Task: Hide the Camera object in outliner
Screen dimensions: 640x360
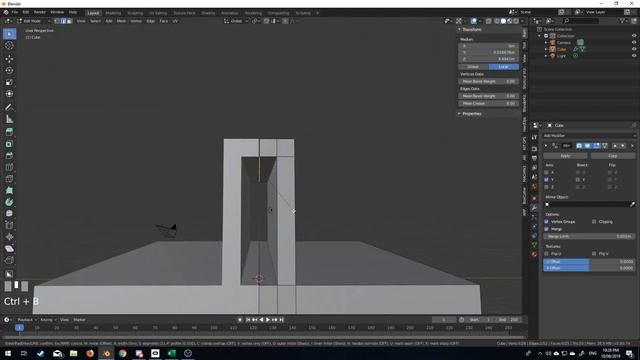Action: 634,42
